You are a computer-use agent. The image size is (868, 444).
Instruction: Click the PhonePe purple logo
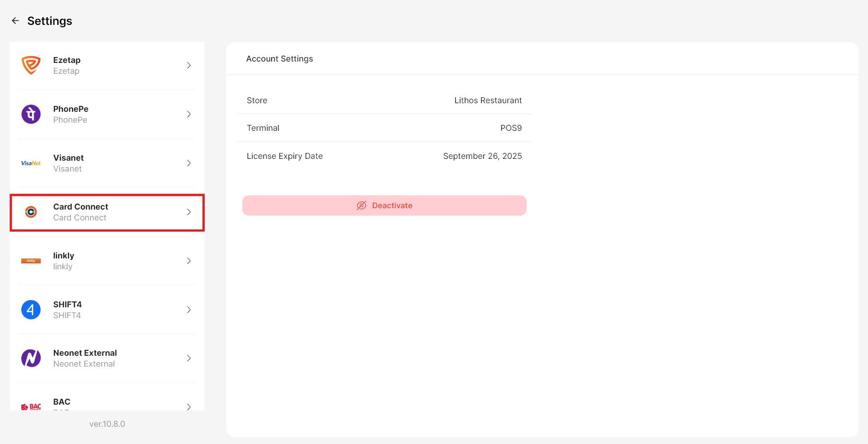pyautogui.click(x=31, y=114)
